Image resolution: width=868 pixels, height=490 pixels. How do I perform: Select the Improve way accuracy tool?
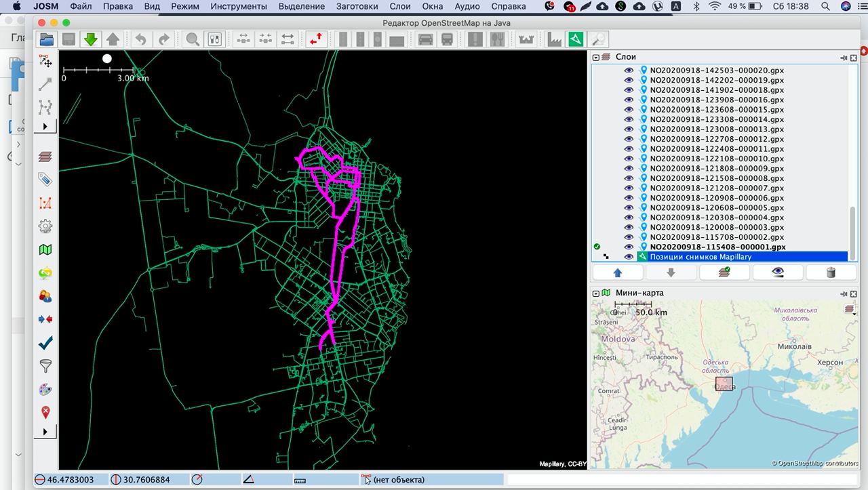point(45,107)
